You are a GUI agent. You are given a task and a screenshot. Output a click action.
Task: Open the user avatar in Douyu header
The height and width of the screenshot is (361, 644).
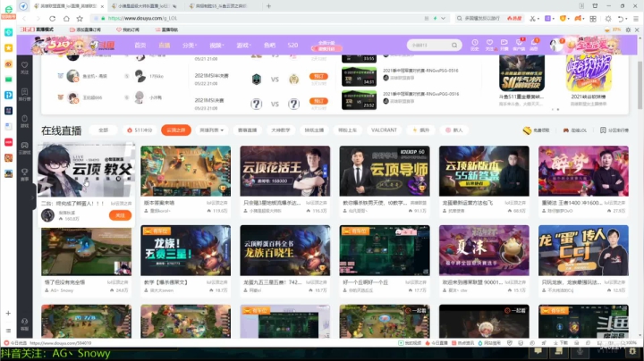coord(555,45)
